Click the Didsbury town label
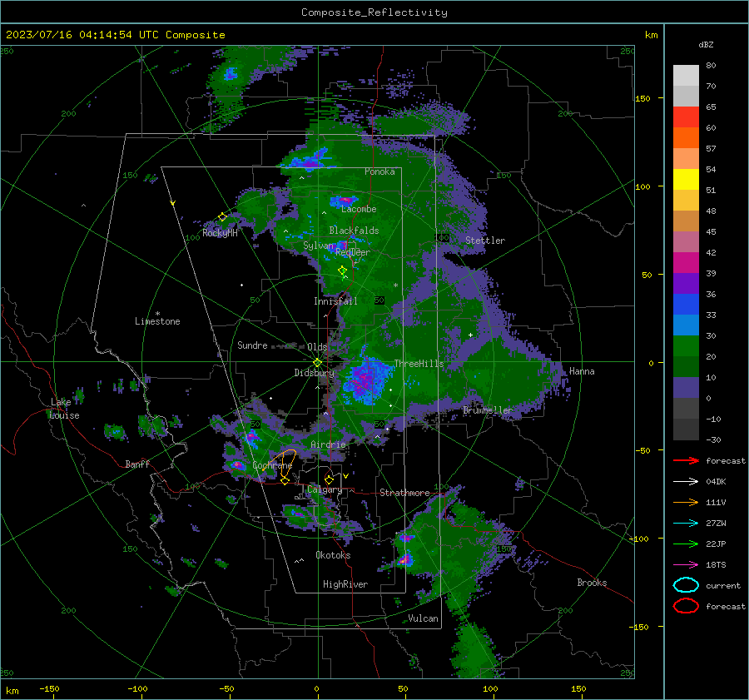The height and width of the screenshot is (700, 749). point(314,373)
